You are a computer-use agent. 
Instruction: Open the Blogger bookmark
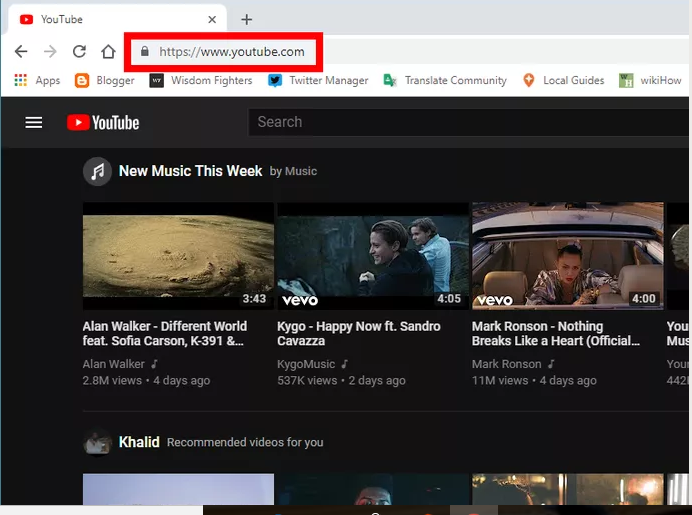[x=105, y=80]
